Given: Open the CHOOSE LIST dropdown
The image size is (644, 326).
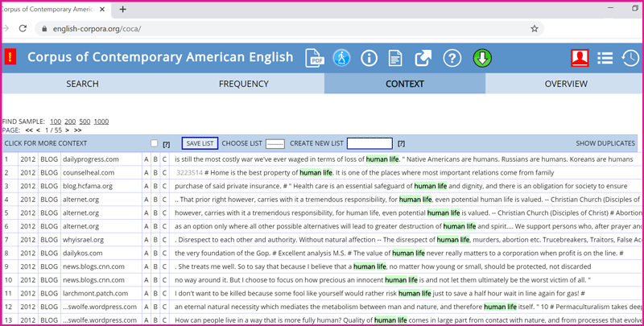Looking at the screenshot, I should (x=275, y=143).
